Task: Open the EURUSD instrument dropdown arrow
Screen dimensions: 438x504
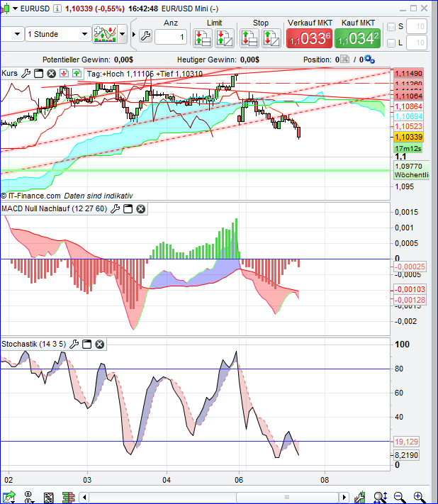Action: (15, 9)
